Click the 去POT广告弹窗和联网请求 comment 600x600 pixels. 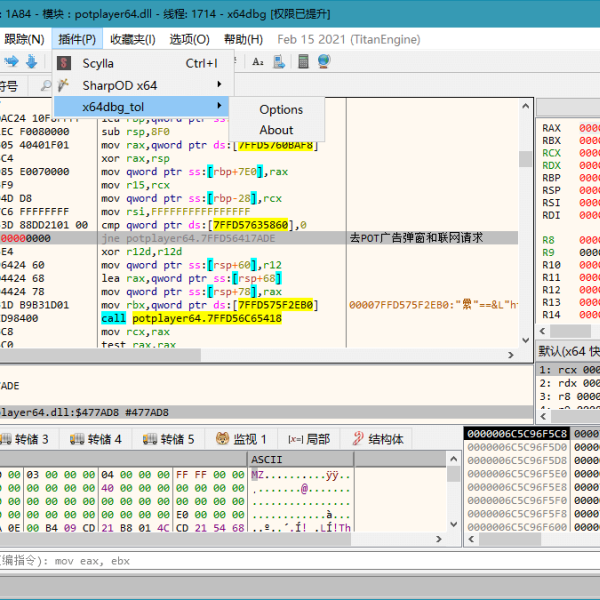tap(416, 238)
